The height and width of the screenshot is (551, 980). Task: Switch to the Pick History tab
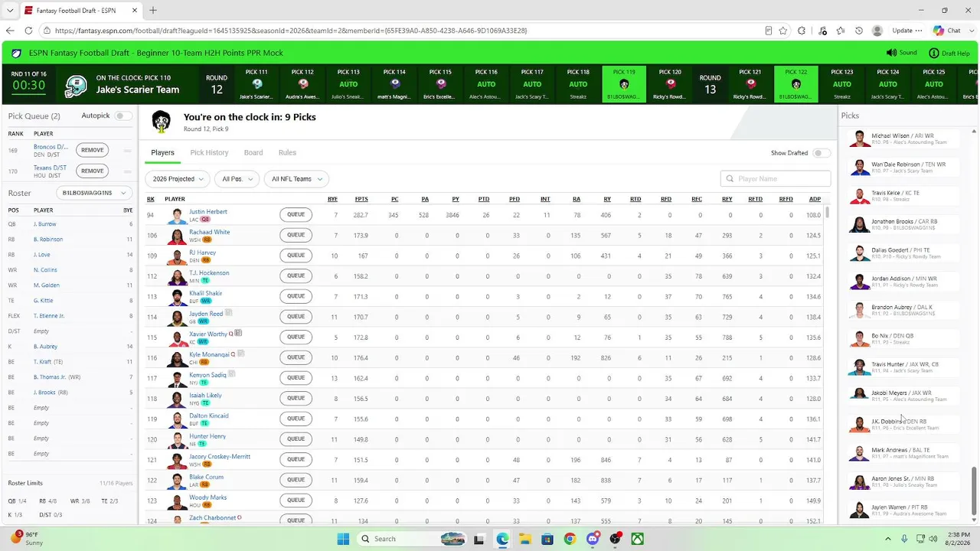click(x=209, y=153)
